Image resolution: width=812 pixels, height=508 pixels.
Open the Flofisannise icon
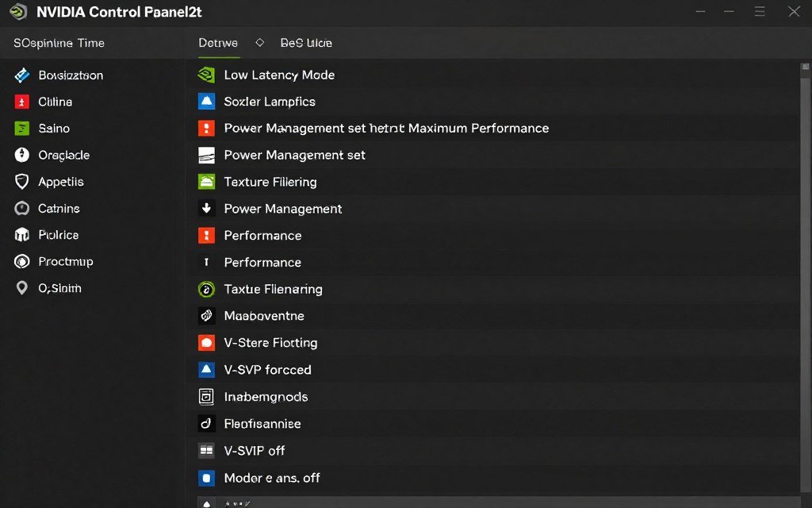(205, 423)
